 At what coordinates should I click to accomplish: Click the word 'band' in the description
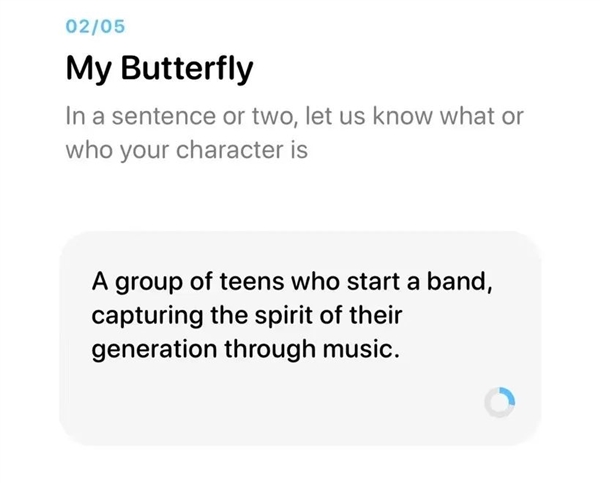coord(461,281)
